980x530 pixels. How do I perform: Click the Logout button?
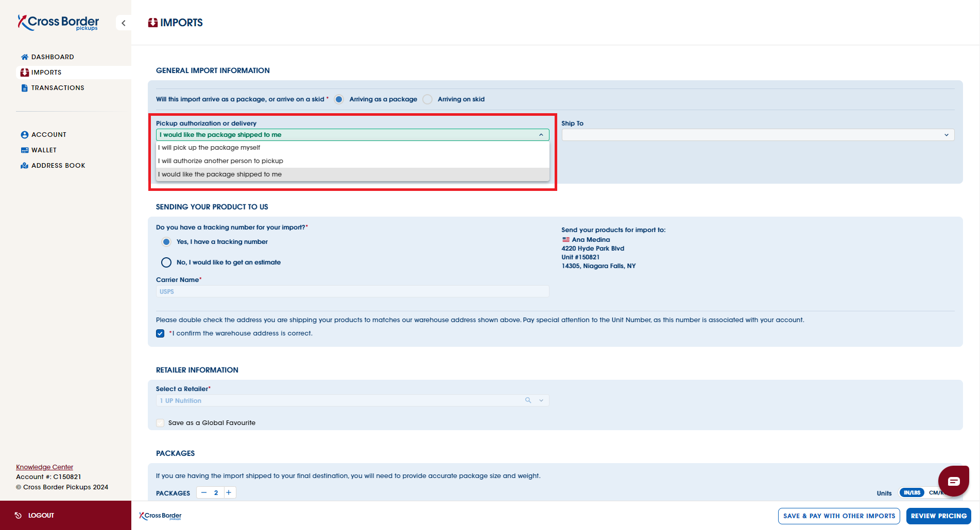pyautogui.click(x=65, y=516)
